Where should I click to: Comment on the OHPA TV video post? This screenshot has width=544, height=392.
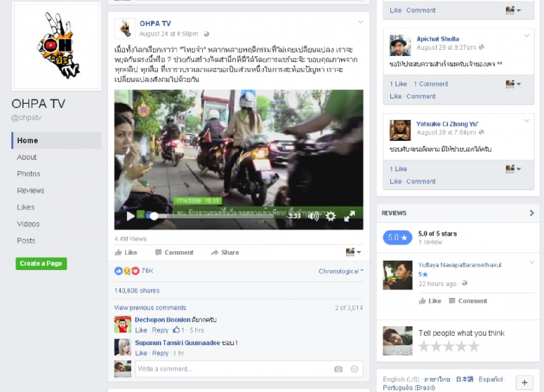174,252
